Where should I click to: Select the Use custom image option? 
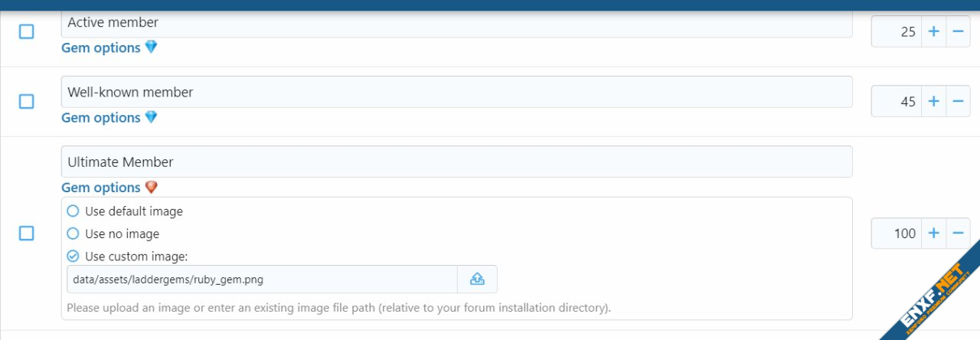pyautogui.click(x=73, y=257)
